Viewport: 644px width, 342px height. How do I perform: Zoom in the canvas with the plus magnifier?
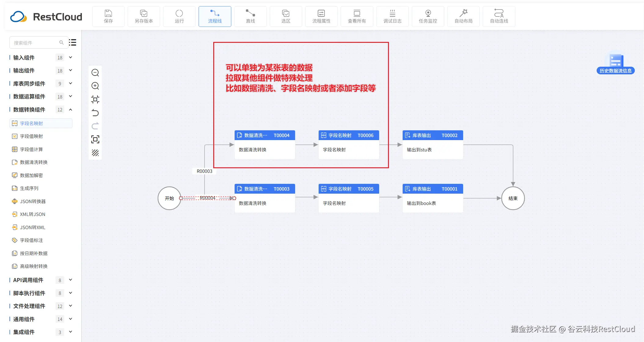95,86
